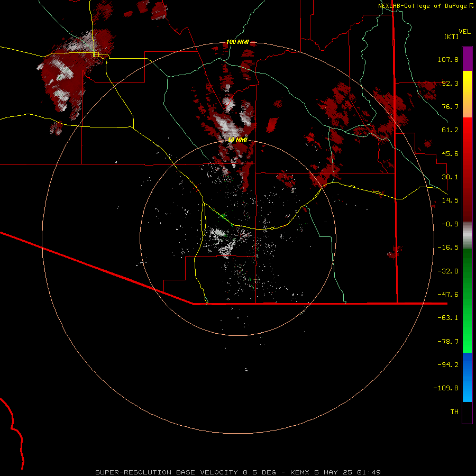The image size is (476, 476).
Task: Click the [KT] units label
Action: click(x=451, y=36)
